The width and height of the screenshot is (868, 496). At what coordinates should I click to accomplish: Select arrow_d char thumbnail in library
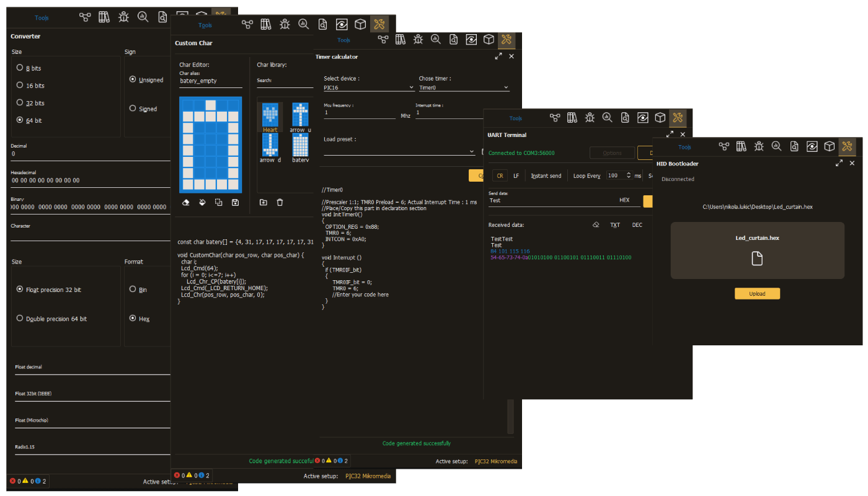click(270, 148)
